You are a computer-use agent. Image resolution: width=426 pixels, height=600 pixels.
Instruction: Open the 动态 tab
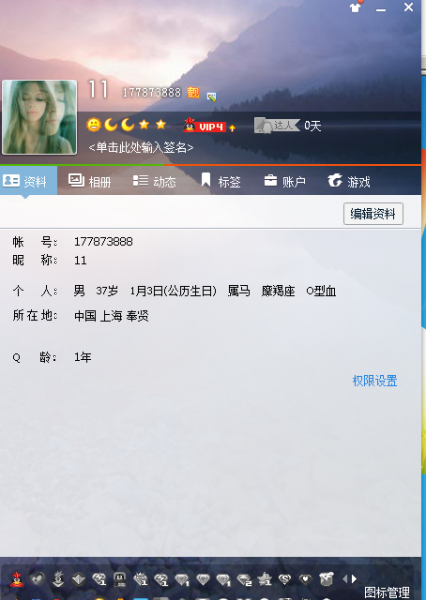click(x=154, y=181)
